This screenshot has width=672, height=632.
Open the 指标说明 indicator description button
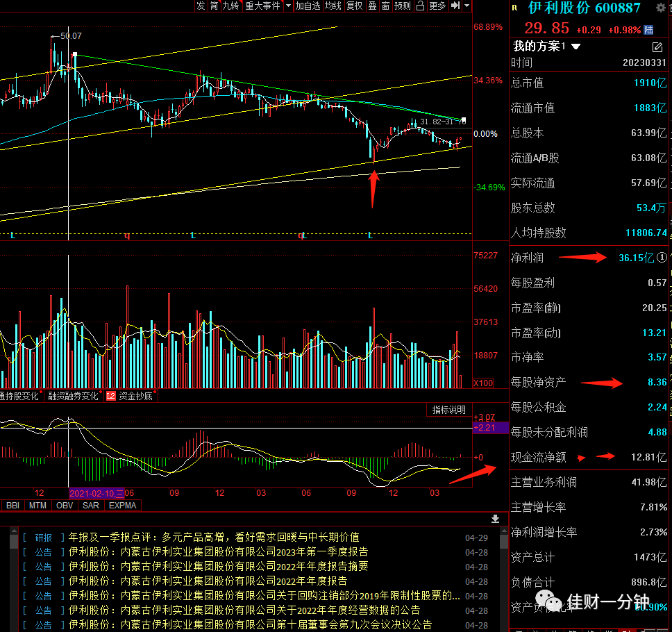click(x=448, y=410)
